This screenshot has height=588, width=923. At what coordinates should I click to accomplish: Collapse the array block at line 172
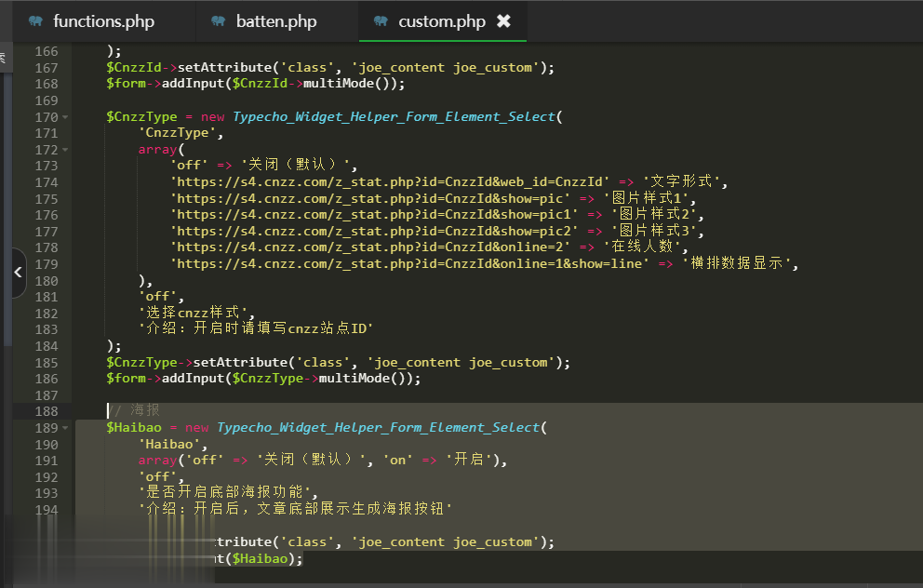tap(65, 150)
